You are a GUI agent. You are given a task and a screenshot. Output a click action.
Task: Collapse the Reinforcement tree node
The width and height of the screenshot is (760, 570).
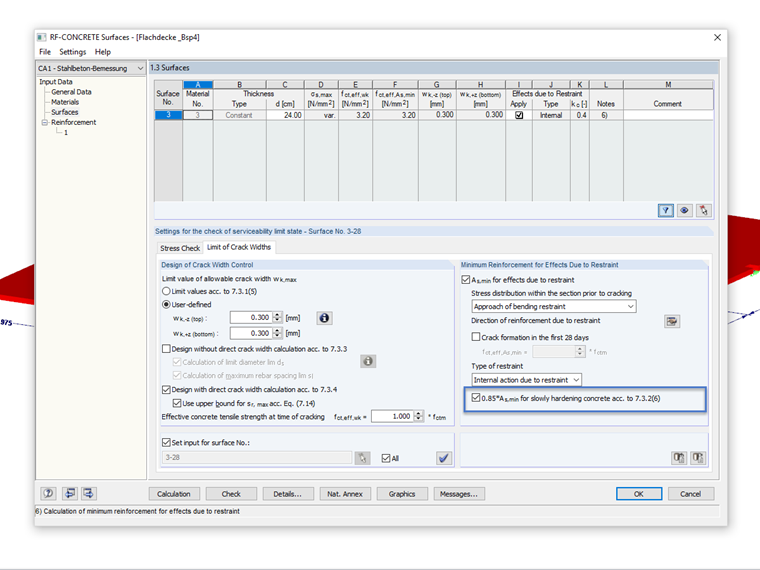[45, 123]
